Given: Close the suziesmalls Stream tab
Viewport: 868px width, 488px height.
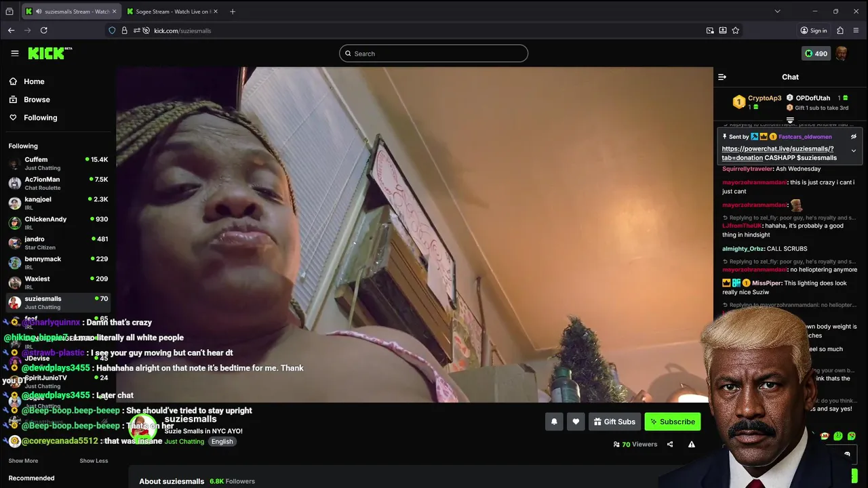Looking at the screenshot, I should [x=114, y=12].
